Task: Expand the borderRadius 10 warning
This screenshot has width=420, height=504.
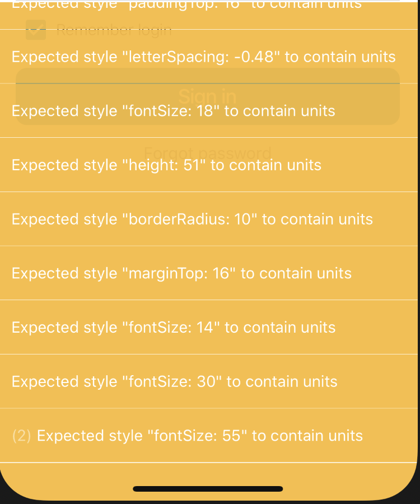Action: click(x=209, y=219)
